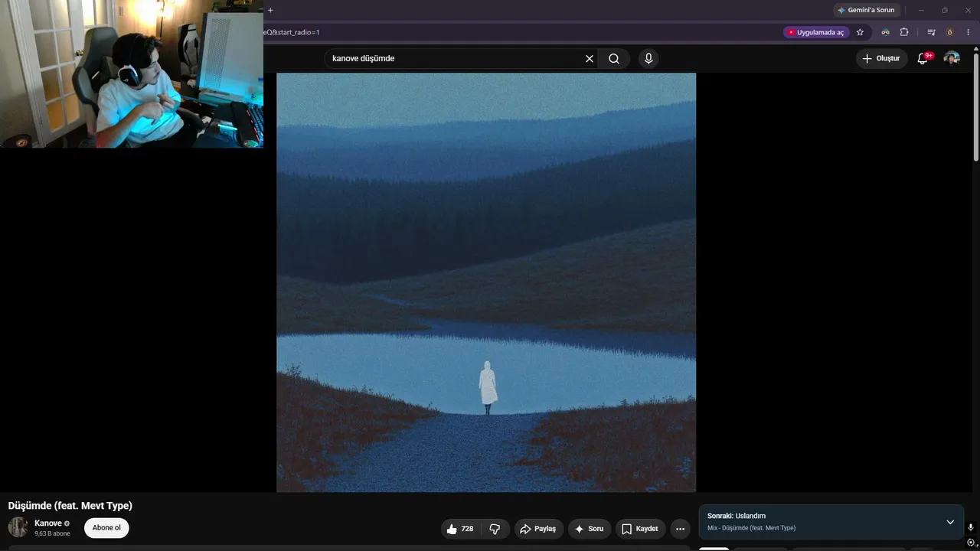Open the Chrome profile avatar
Viewport: 980px width, 551px height.
(950, 32)
